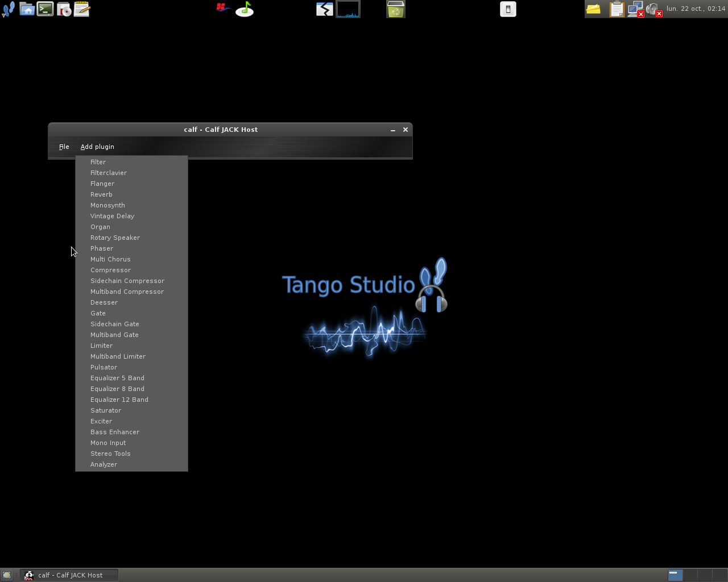Image resolution: width=728 pixels, height=582 pixels.
Task: Add the Stereo Tools plugin
Action: [x=131, y=454]
